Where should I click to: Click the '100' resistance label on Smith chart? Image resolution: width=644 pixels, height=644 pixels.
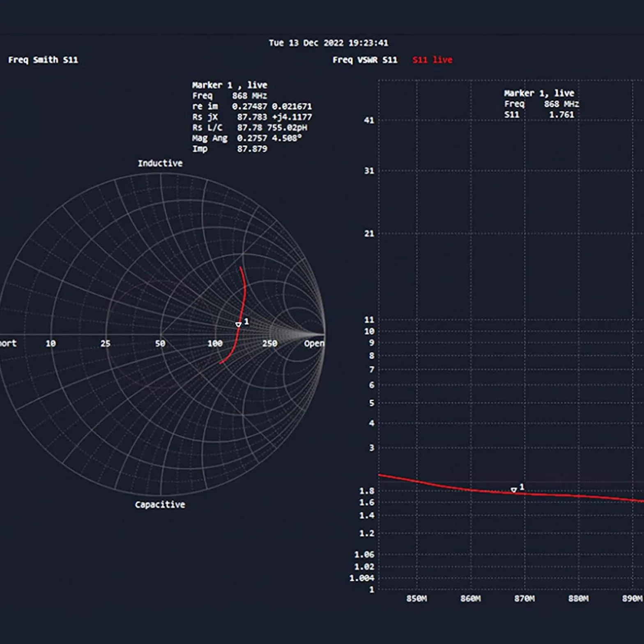215,343
